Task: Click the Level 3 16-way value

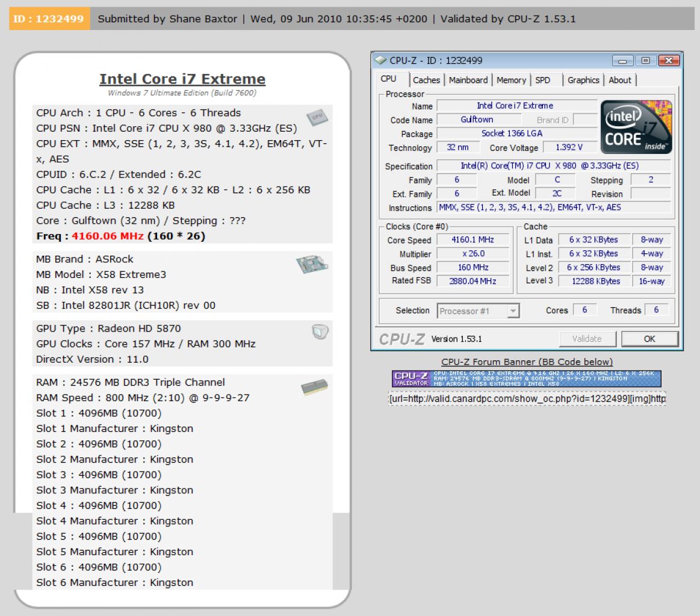Action: tap(652, 281)
